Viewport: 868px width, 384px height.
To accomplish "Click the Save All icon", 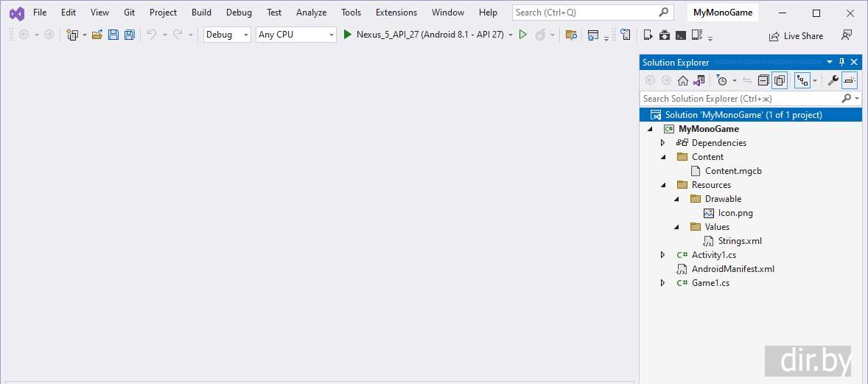I will 129,35.
